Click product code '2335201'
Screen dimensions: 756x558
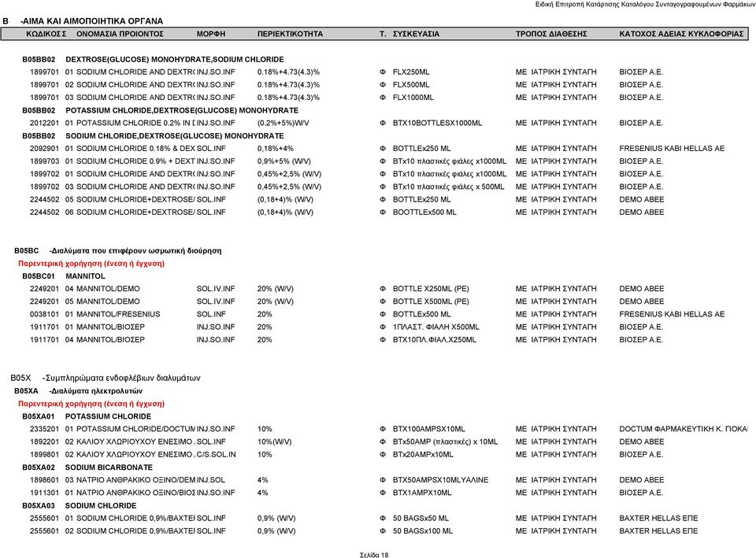click(44, 430)
